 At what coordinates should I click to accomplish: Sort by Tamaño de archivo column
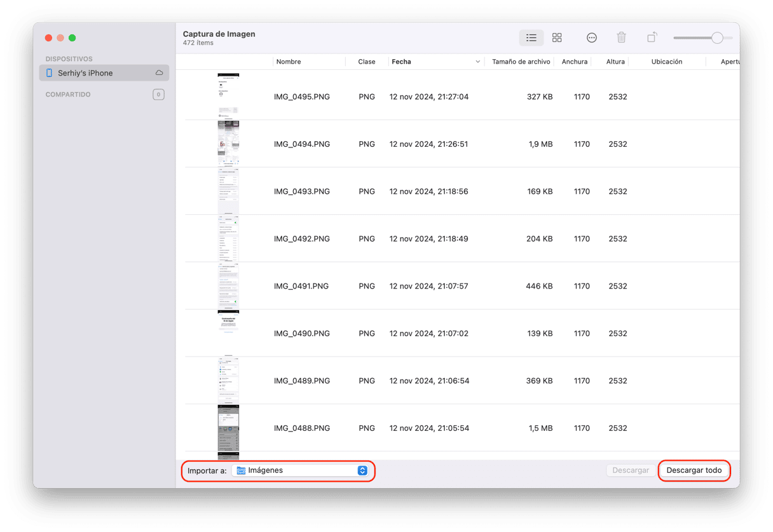521,62
